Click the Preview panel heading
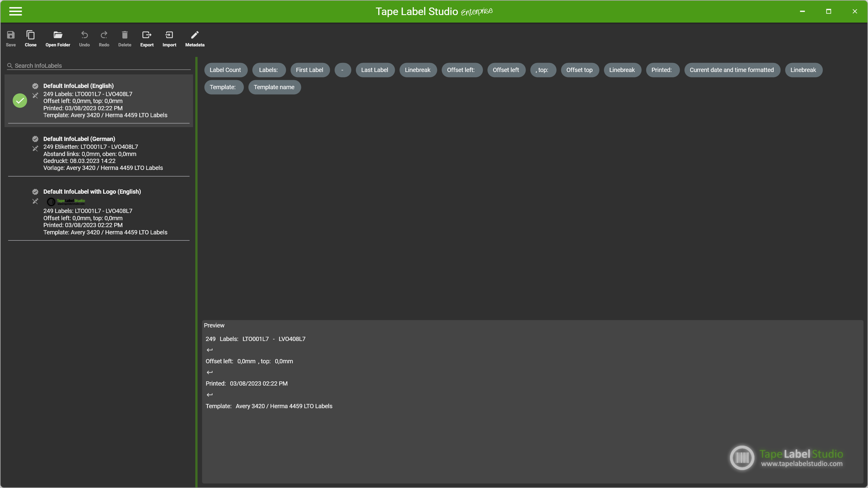Viewport: 868px width, 488px height. coord(214,326)
